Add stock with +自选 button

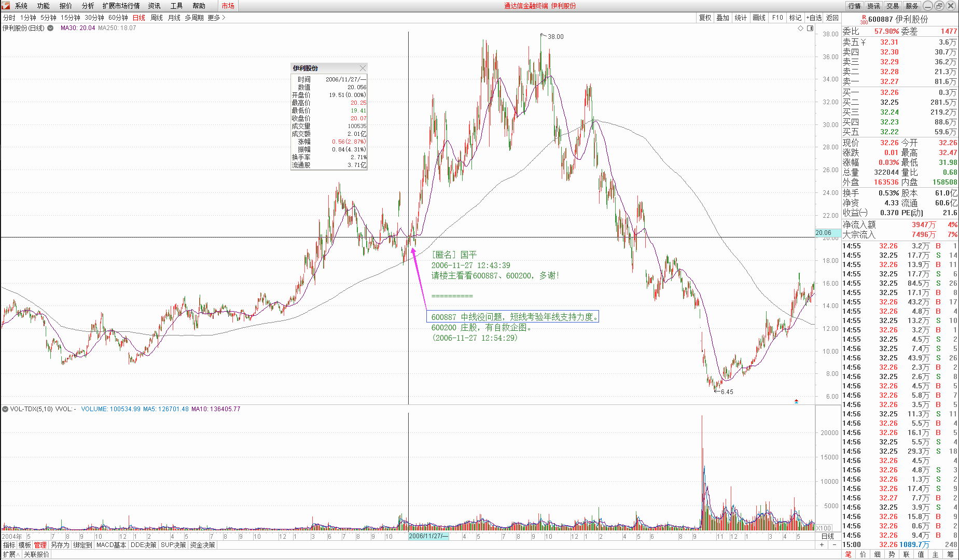coord(814,18)
